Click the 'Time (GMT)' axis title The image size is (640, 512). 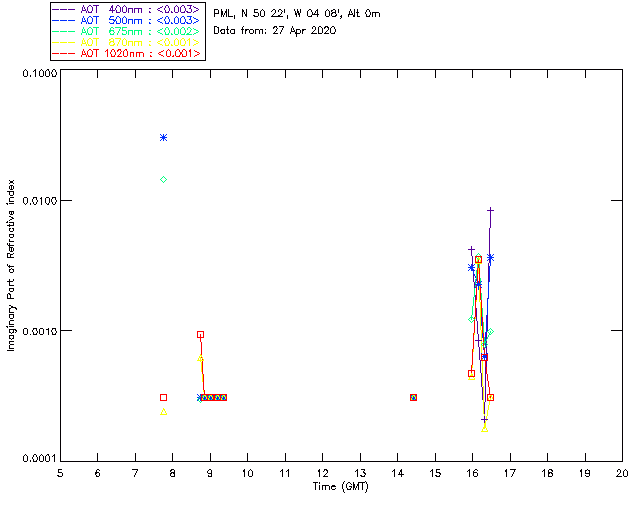point(340,487)
